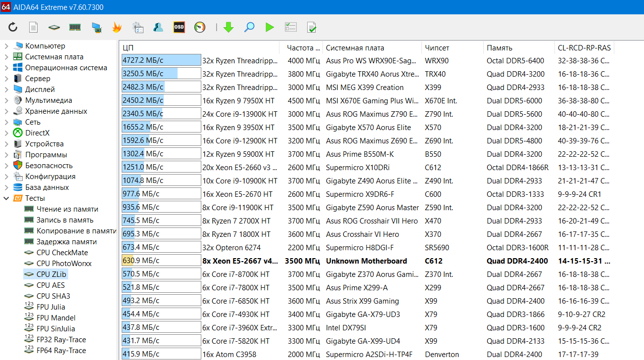Click the monitor icon beside Дисплей
Viewport: 644px width, 360px height.
pos(18,90)
